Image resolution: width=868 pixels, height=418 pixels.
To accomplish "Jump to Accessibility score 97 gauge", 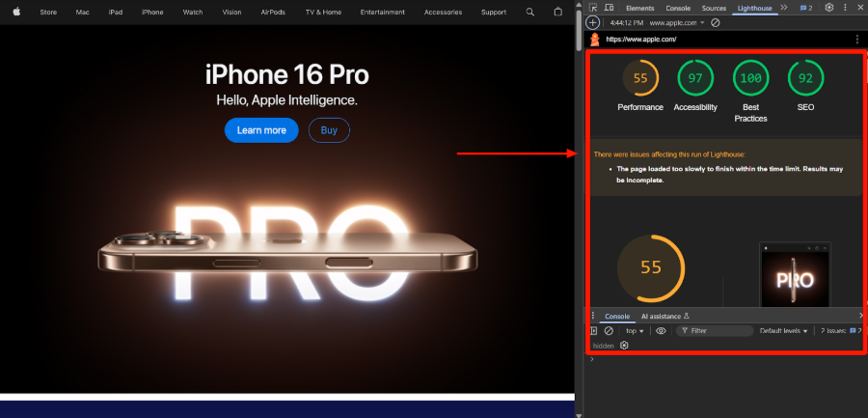I will 695,78.
